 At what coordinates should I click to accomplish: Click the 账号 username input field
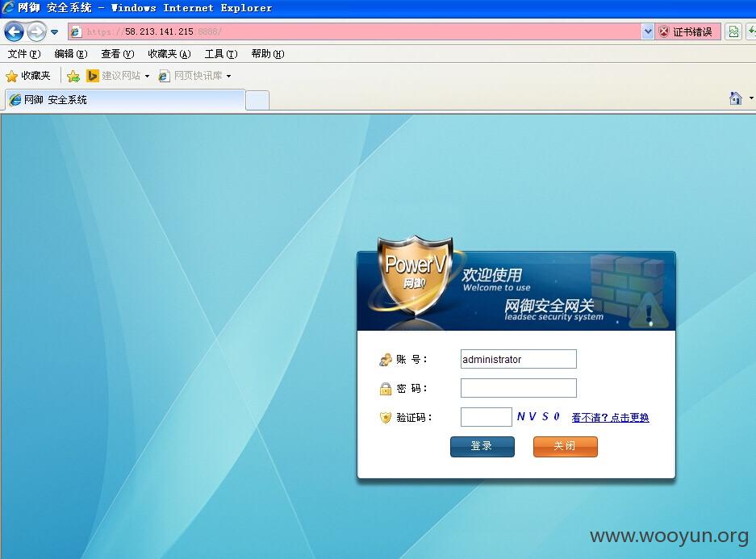click(x=518, y=359)
